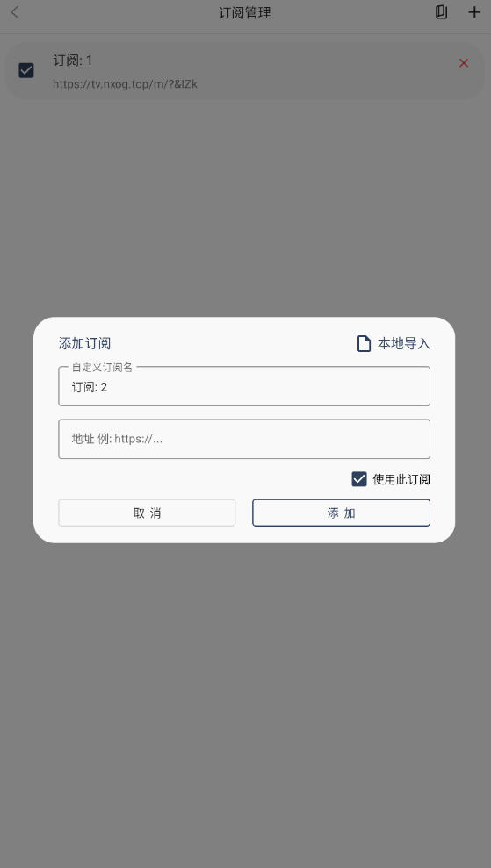Click the 使用此订阅 label text
Screen dimensions: 491x868
coord(401,479)
